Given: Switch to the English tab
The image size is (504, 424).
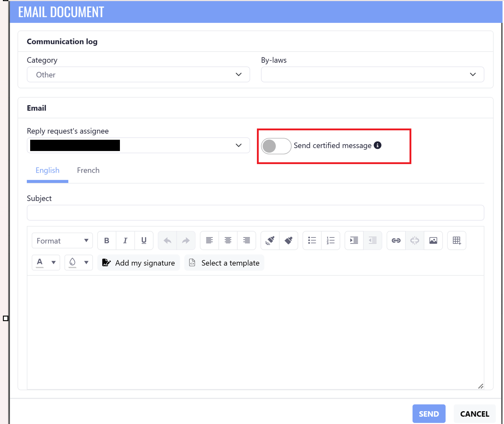Looking at the screenshot, I should click(48, 171).
